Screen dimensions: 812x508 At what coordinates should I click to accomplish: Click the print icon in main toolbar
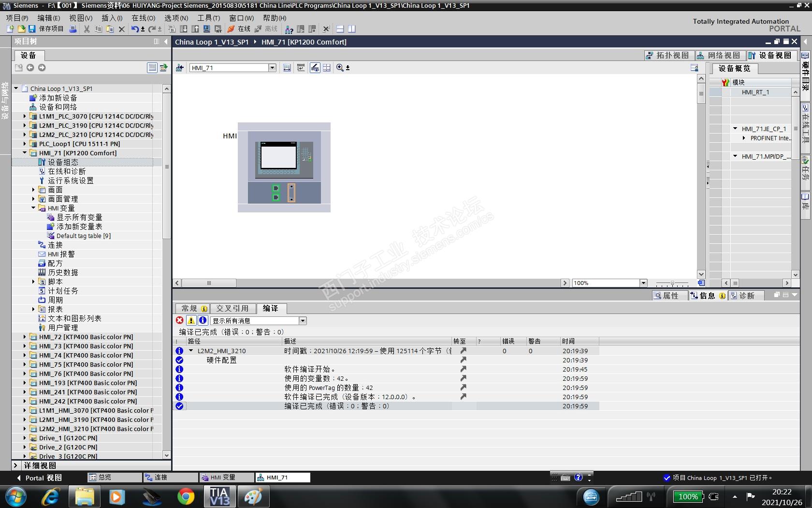72,29
